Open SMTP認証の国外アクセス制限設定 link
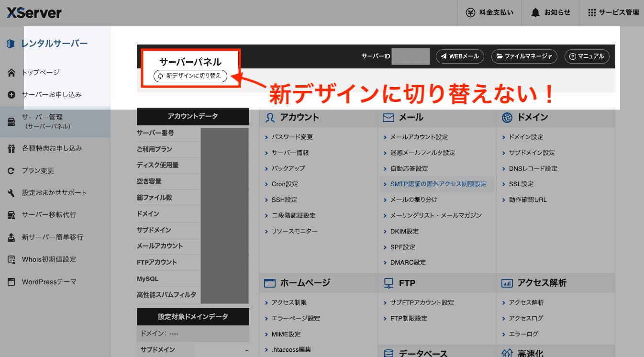Screen dimensions: 644x357 point(438,184)
